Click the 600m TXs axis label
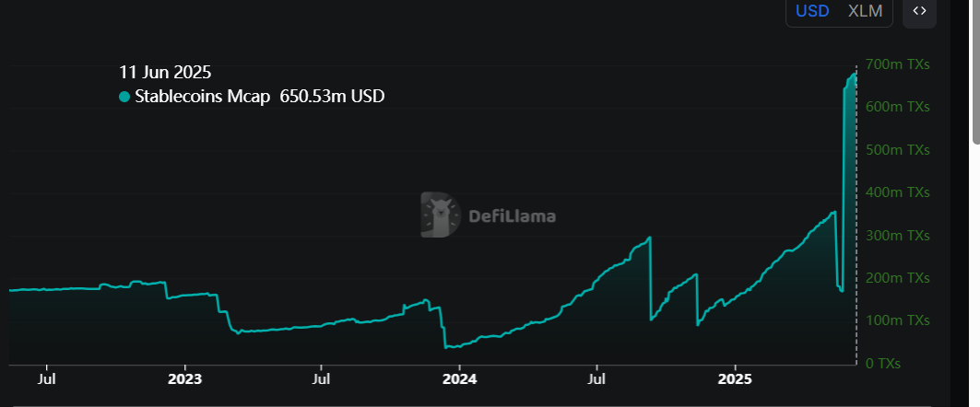980x407 pixels. click(898, 107)
